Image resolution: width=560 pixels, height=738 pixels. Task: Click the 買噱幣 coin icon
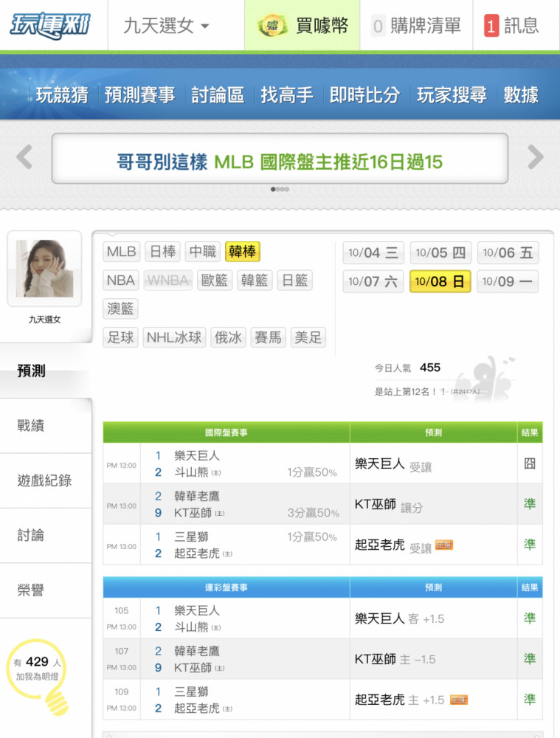(x=272, y=25)
